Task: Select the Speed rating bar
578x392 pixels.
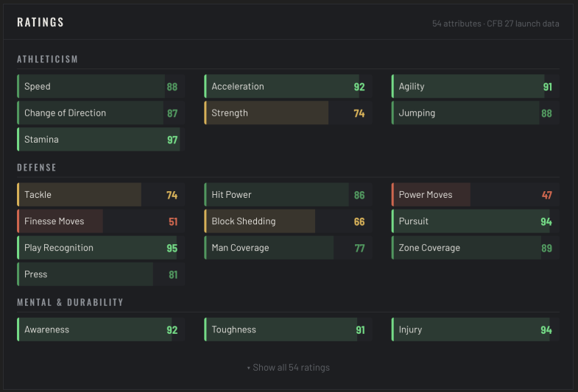Action: tap(101, 87)
